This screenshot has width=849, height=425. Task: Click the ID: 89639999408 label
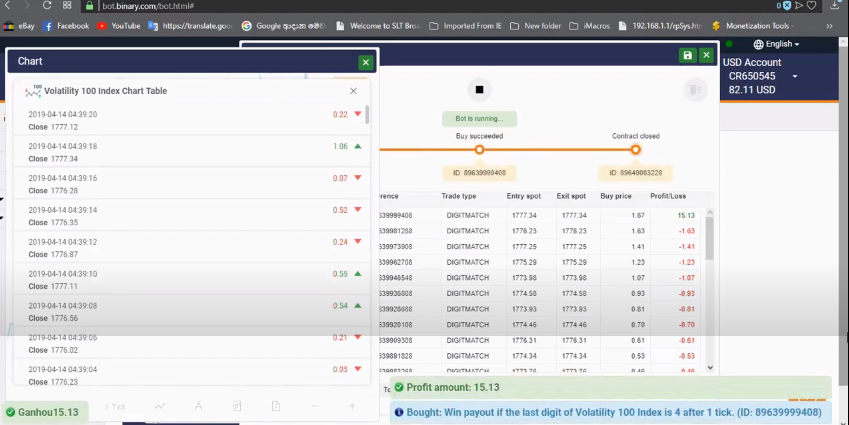coord(479,173)
